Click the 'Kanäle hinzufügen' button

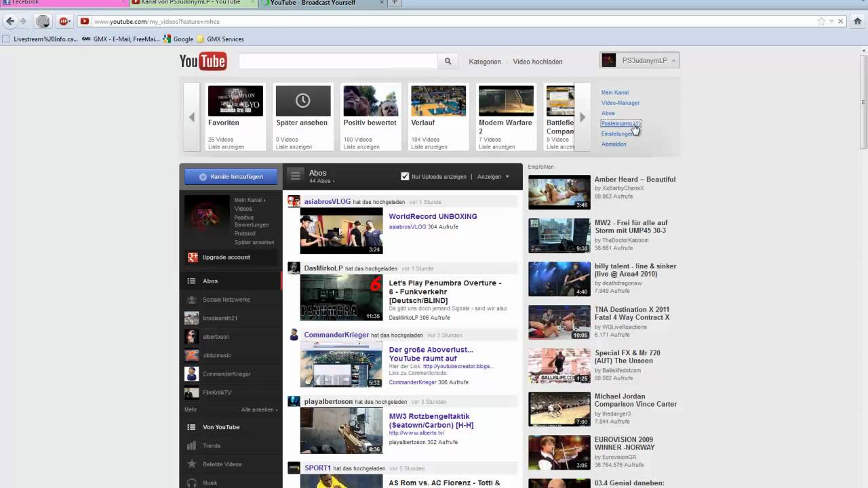tap(231, 177)
